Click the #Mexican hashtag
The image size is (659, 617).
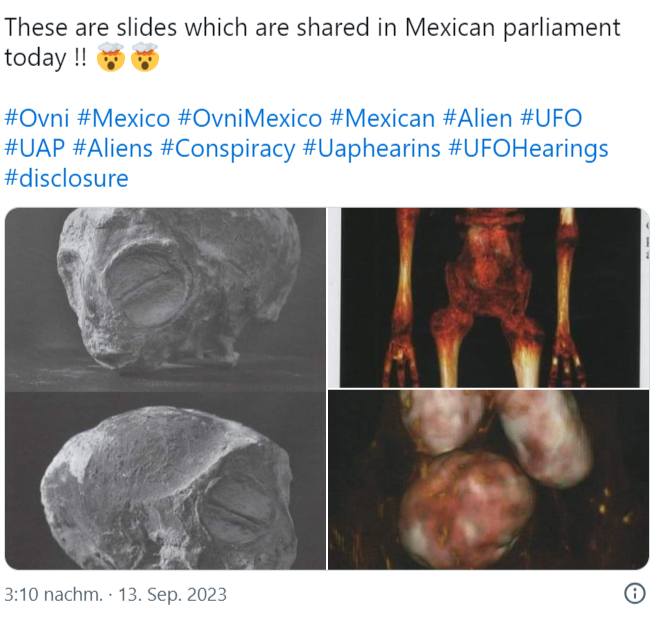382,118
